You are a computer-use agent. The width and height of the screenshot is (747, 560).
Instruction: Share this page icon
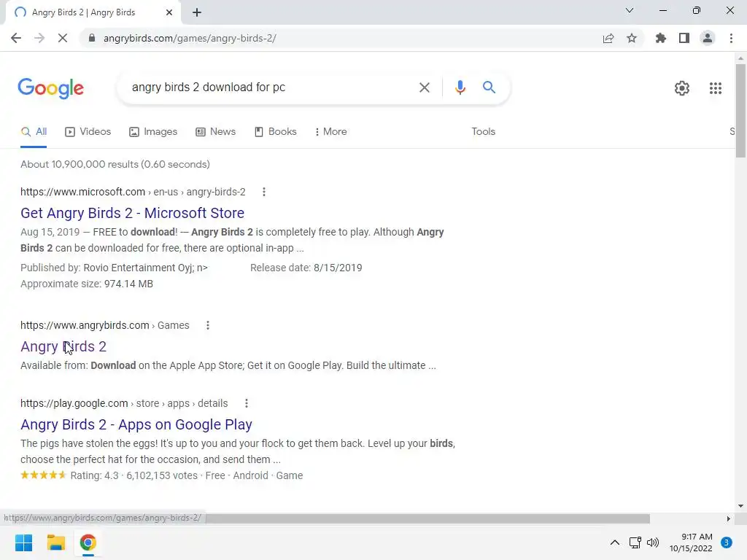[x=608, y=38]
